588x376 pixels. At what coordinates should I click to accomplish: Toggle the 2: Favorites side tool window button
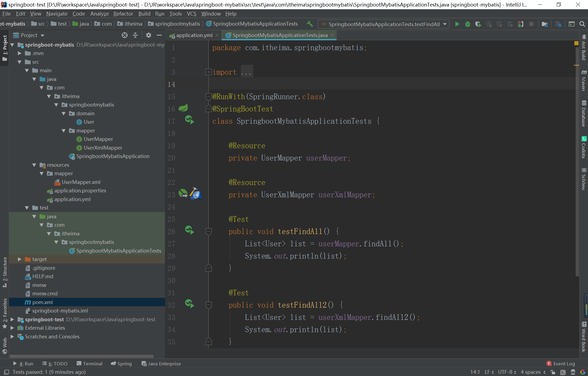(5, 313)
